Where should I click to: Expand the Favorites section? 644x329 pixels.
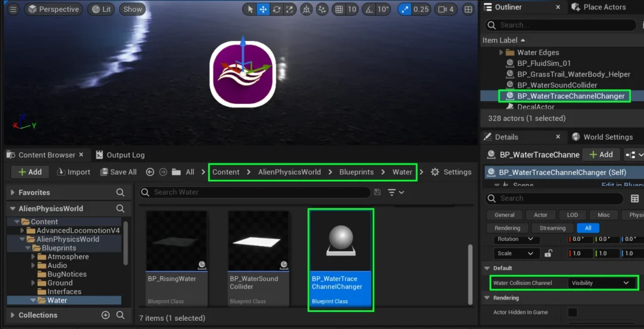point(13,192)
